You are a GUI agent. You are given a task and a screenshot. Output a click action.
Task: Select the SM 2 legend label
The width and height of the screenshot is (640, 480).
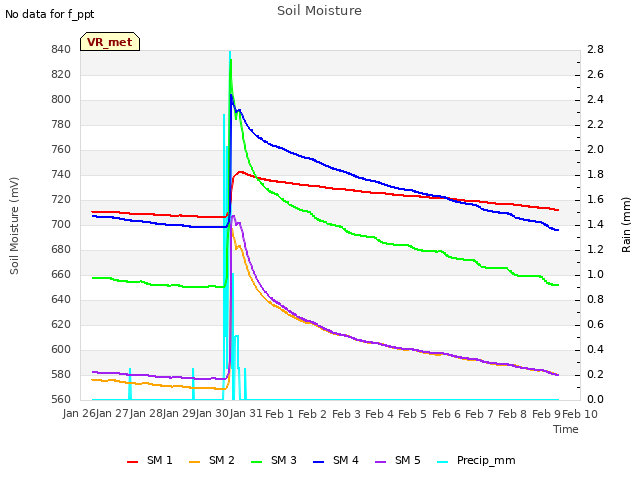222,460
